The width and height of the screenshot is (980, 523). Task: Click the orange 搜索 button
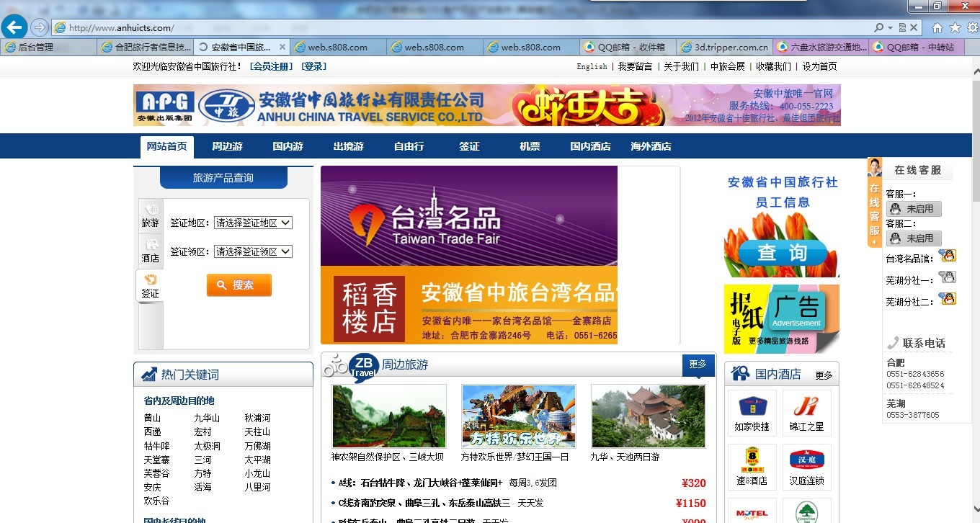[239, 285]
